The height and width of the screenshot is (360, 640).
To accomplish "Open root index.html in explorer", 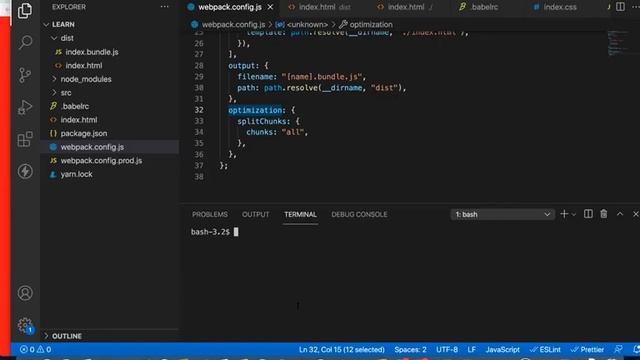I will 79,120.
